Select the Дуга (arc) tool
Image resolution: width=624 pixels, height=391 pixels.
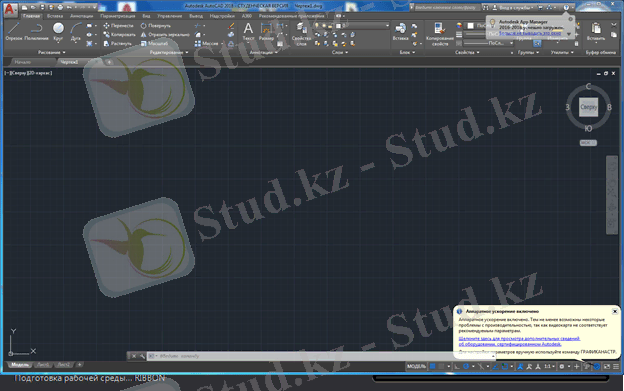(x=76, y=31)
